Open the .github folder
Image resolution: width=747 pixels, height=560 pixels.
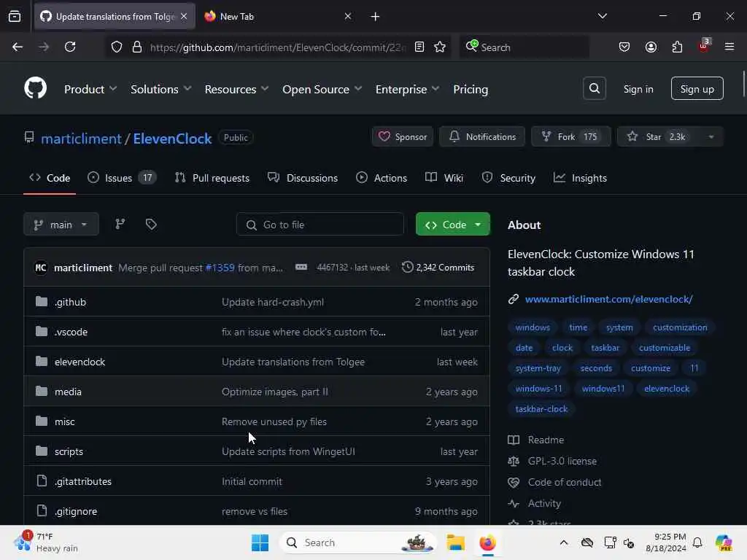coord(70,302)
